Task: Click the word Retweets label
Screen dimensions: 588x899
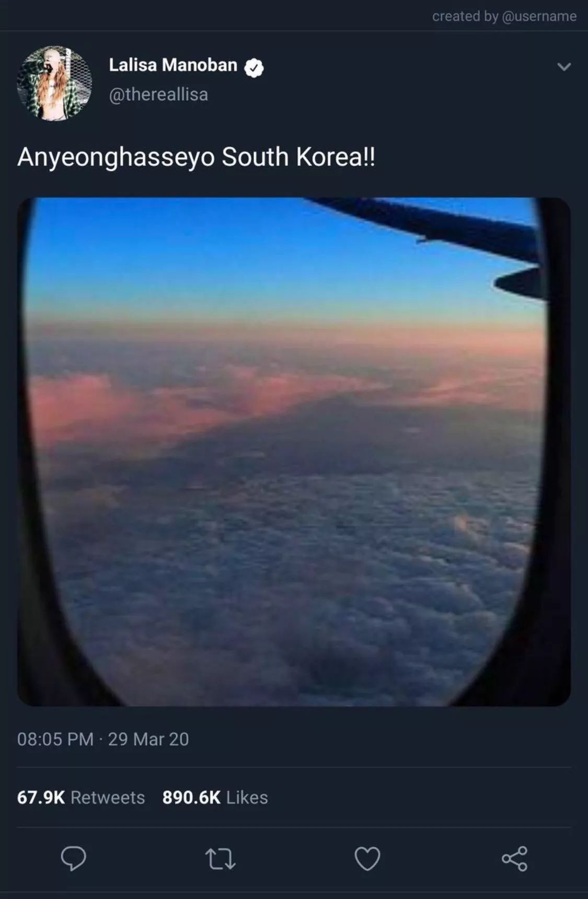Action: coord(108,798)
